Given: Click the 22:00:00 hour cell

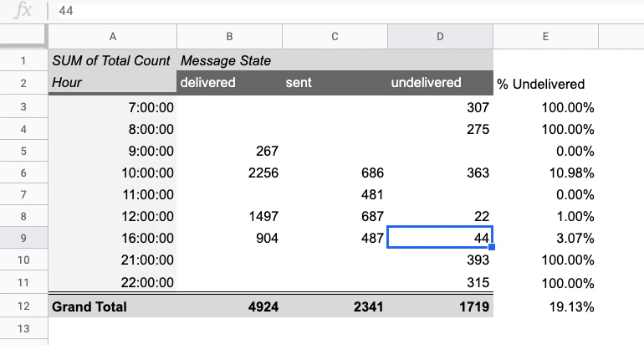Looking at the screenshot, I should (x=113, y=282).
